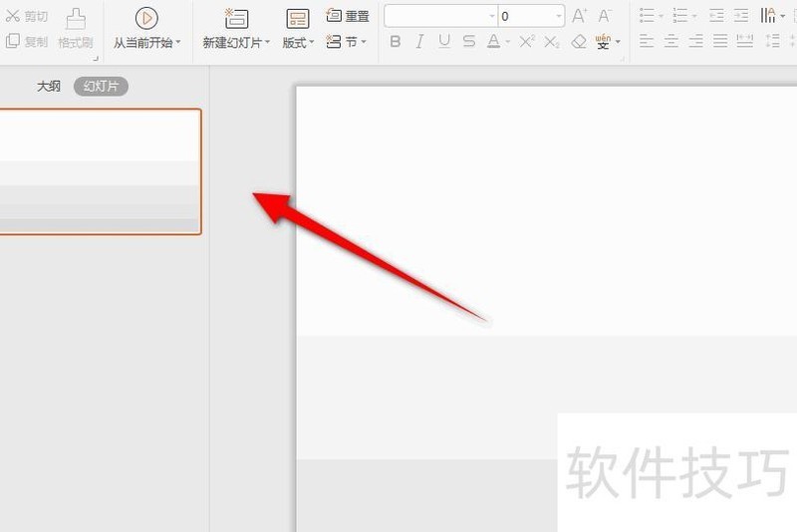Apply numbered list formatting

coord(679,16)
